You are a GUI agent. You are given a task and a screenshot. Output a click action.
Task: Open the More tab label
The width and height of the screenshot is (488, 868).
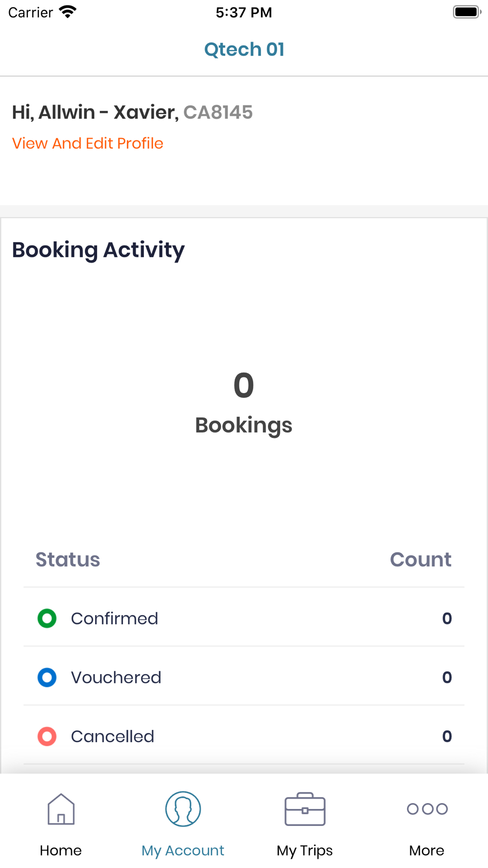tap(427, 850)
